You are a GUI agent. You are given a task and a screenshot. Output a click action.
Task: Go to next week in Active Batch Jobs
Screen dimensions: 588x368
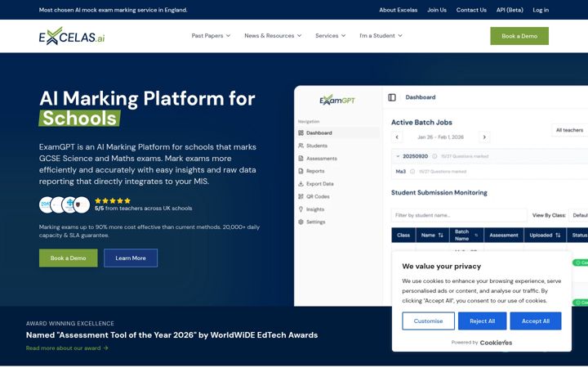(484, 137)
